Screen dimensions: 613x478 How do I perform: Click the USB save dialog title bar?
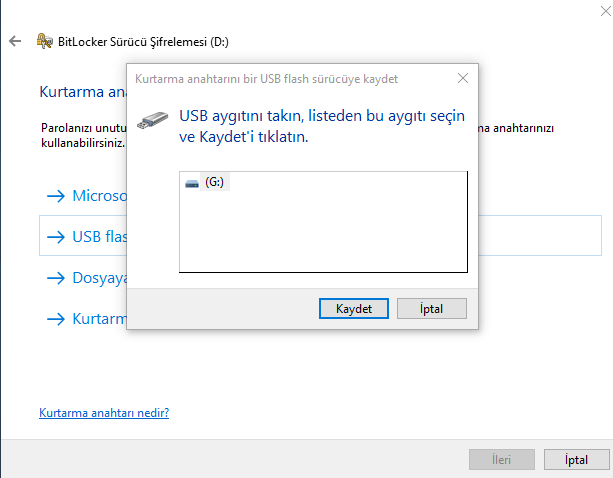(280, 78)
